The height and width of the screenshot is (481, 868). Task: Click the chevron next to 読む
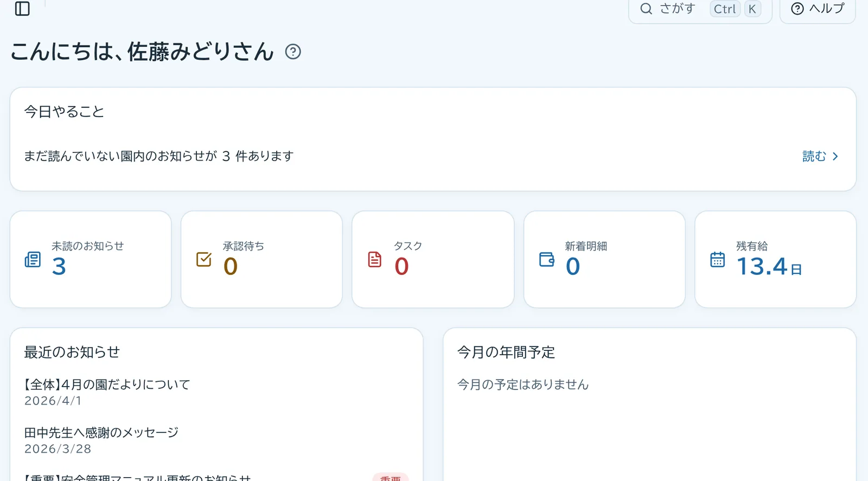click(835, 156)
